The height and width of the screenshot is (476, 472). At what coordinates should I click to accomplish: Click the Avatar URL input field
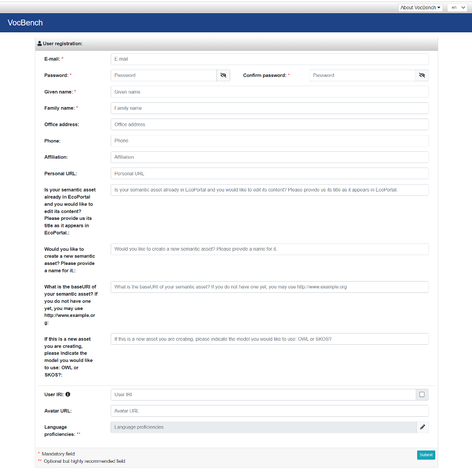269,411
